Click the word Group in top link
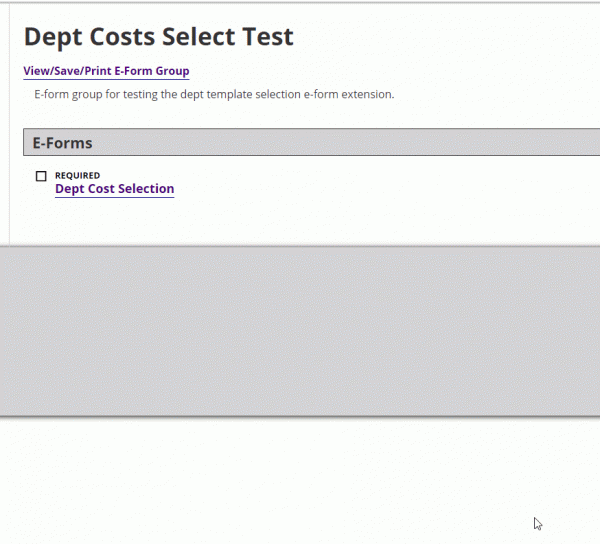Image resolution: width=600 pixels, height=544 pixels. [172, 71]
